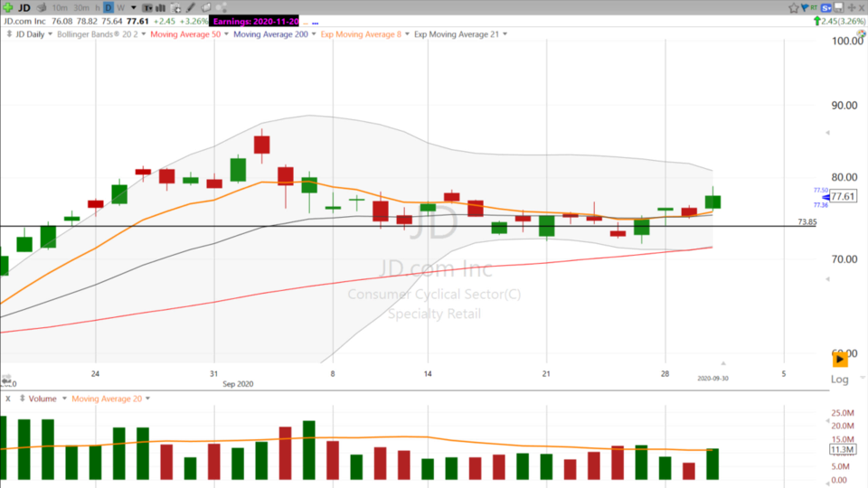Click the small triangle on the 70.00 price level

[827, 279]
